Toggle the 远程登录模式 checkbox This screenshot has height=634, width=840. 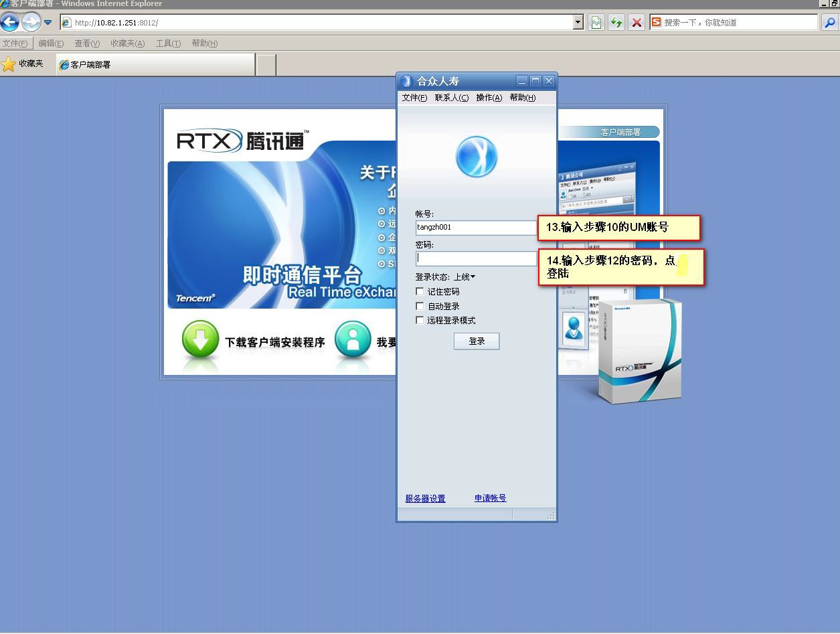coord(420,320)
